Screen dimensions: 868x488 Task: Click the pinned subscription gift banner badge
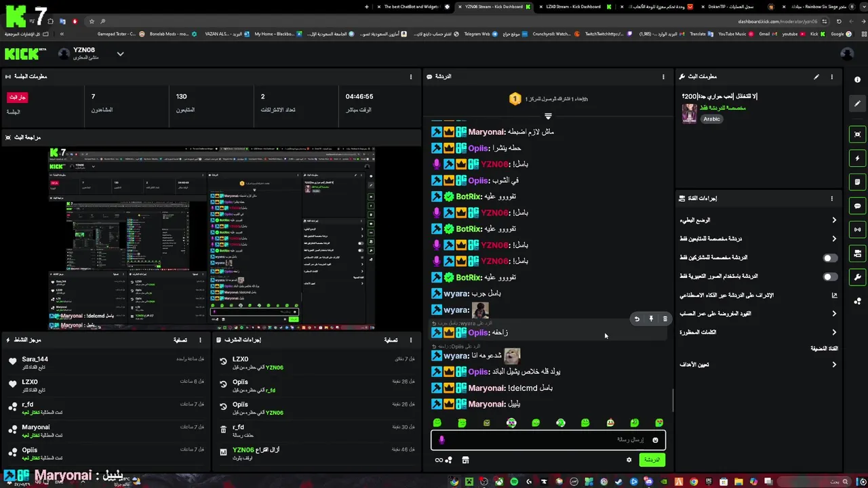515,99
